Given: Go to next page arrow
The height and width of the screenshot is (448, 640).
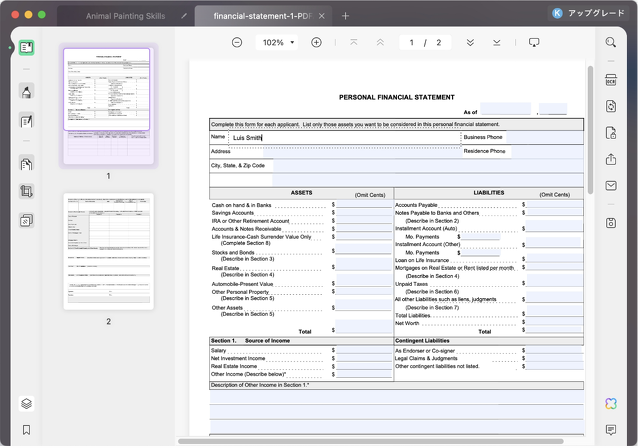Looking at the screenshot, I should (470, 43).
